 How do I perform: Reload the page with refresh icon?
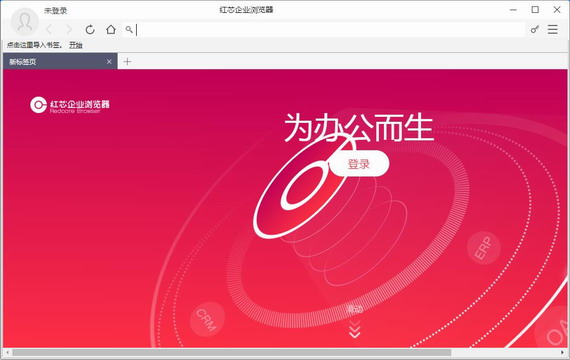(x=90, y=29)
